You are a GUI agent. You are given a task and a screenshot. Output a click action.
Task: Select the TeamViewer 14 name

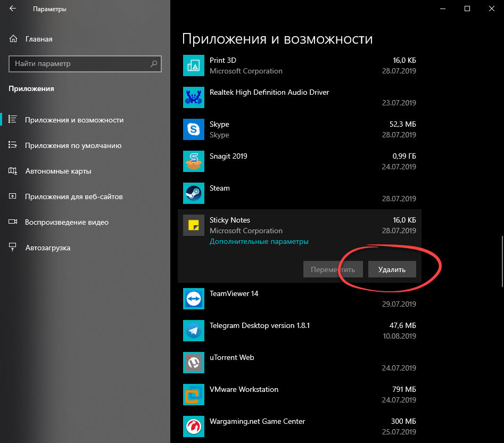pyautogui.click(x=234, y=293)
